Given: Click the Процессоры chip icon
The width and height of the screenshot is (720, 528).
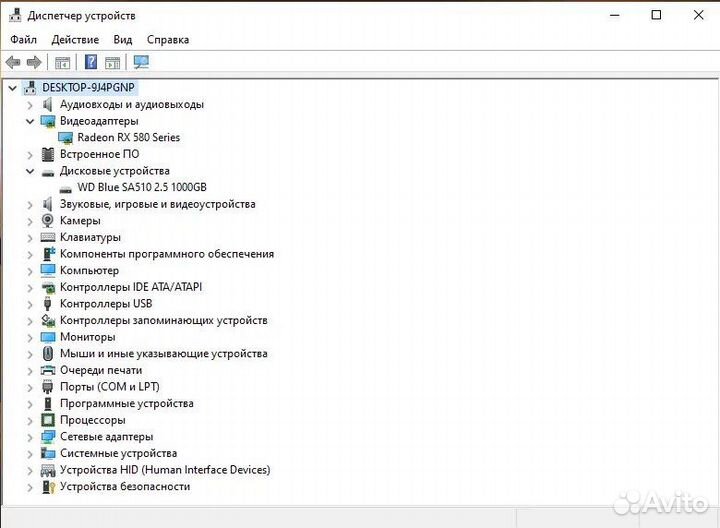Looking at the screenshot, I should [x=48, y=420].
